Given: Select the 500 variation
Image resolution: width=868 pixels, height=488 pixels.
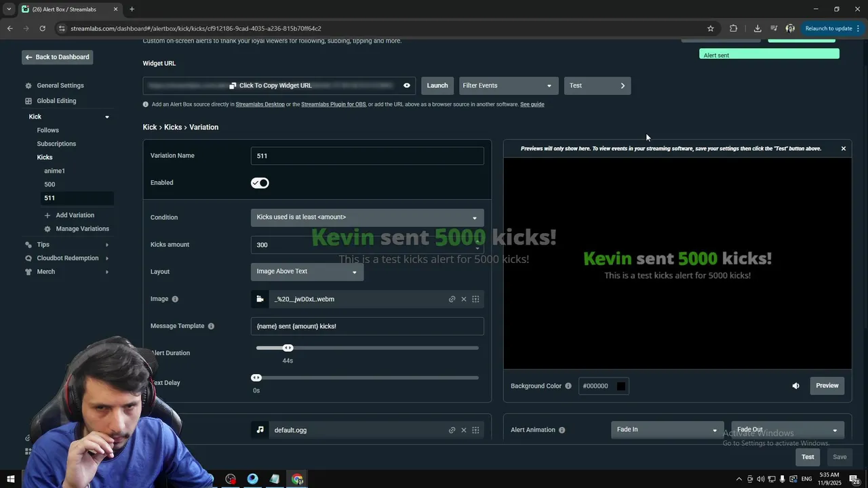Looking at the screenshot, I should 50,184.
